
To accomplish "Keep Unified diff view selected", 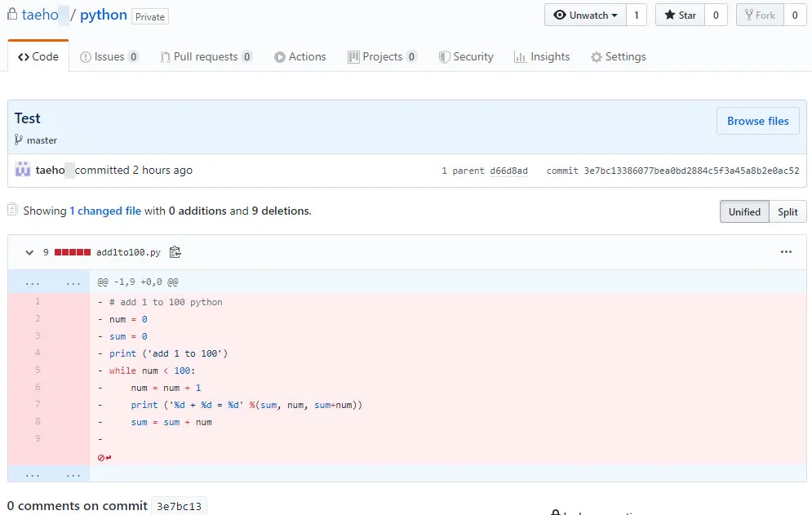I will pos(743,211).
